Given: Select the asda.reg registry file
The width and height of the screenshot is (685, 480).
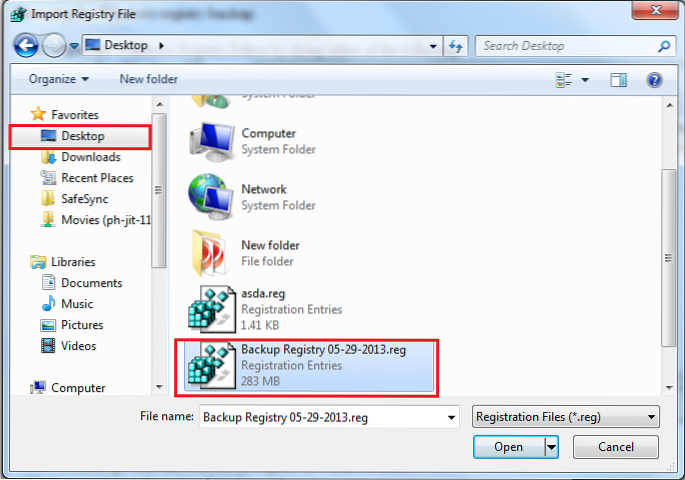Looking at the screenshot, I should tap(266, 309).
